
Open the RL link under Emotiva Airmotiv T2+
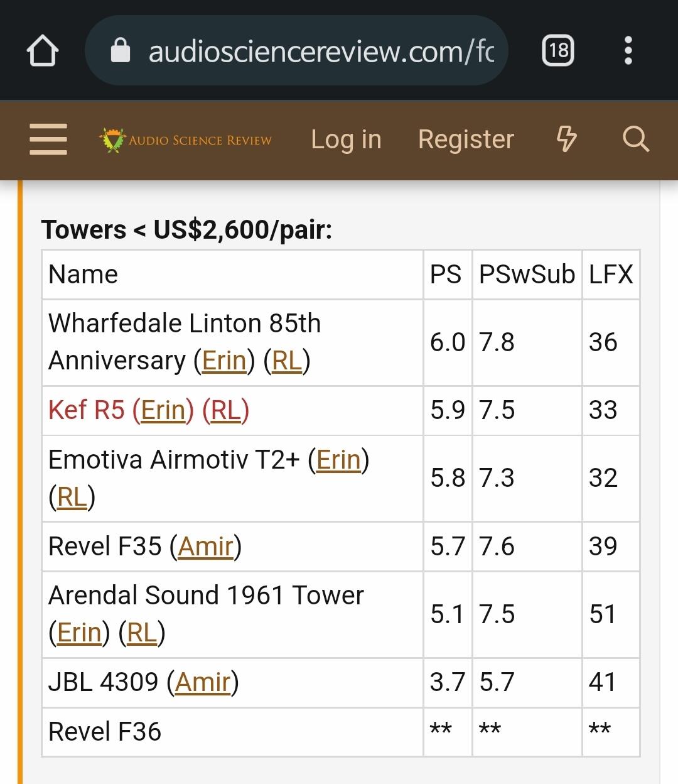[72, 497]
